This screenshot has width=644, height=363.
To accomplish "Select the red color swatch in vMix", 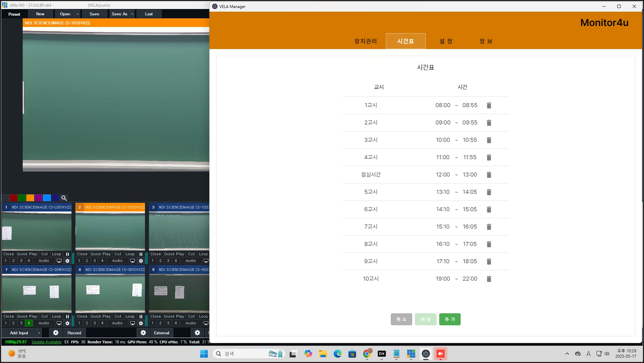I will (13, 198).
